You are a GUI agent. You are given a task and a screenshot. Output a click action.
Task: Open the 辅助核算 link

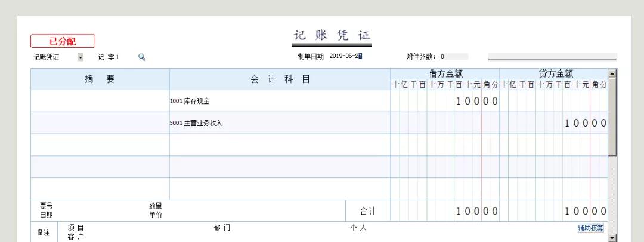pyautogui.click(x=590, y=228)
